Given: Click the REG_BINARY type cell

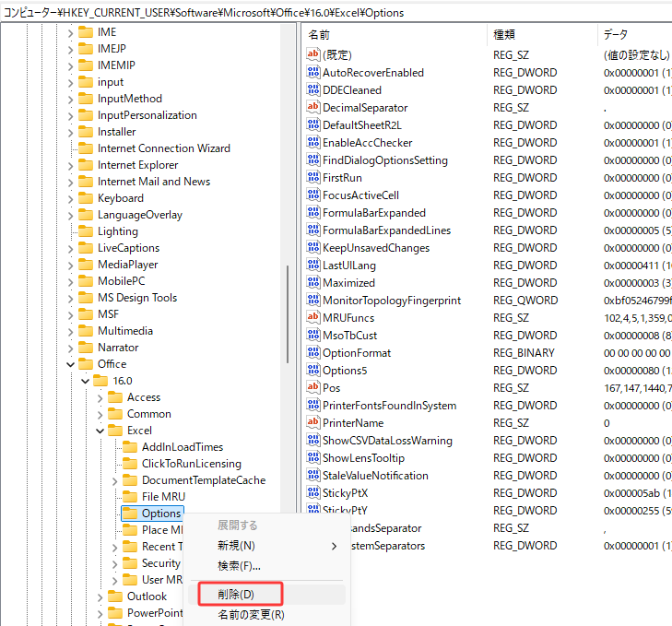Looking at the screenshot, I should (x=524, y=353).
